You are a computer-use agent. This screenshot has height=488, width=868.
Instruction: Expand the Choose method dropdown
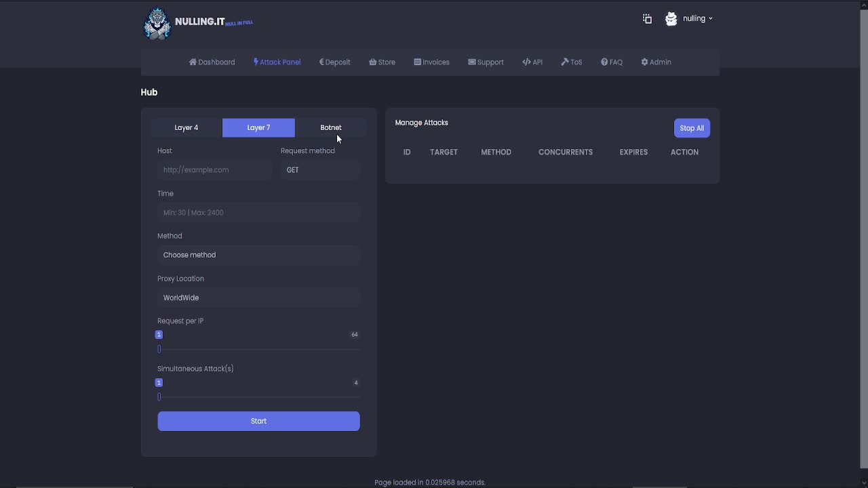pos(258,256)
